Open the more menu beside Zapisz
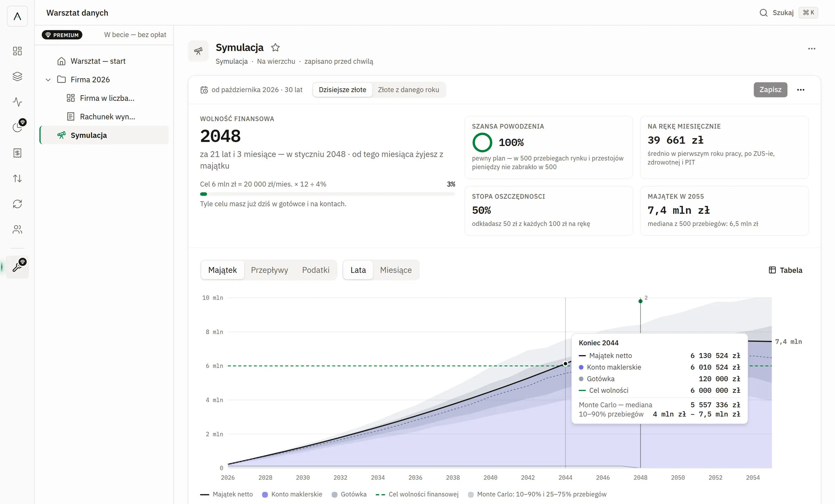 [x=801, y=90]
